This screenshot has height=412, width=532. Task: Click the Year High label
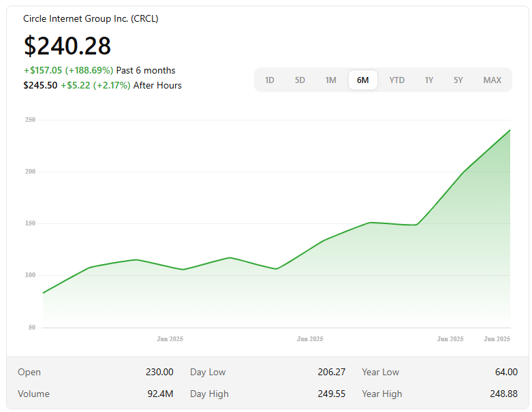pyautogui.click(x=381, y=394)
